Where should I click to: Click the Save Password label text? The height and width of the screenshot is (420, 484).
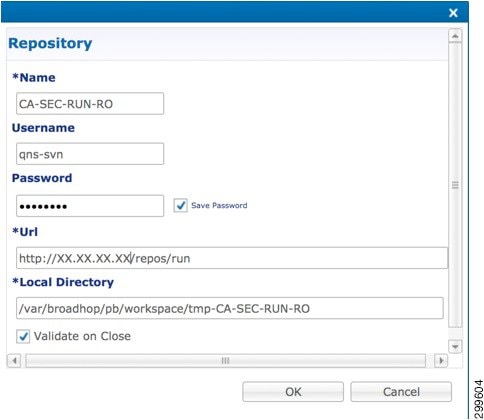[219, 205]
